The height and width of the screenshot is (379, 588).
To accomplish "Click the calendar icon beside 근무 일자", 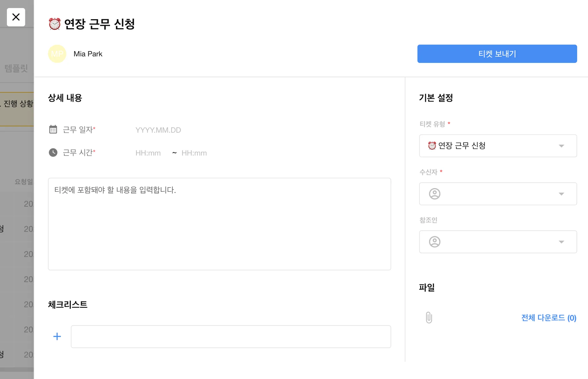I will tap(53, 129).
